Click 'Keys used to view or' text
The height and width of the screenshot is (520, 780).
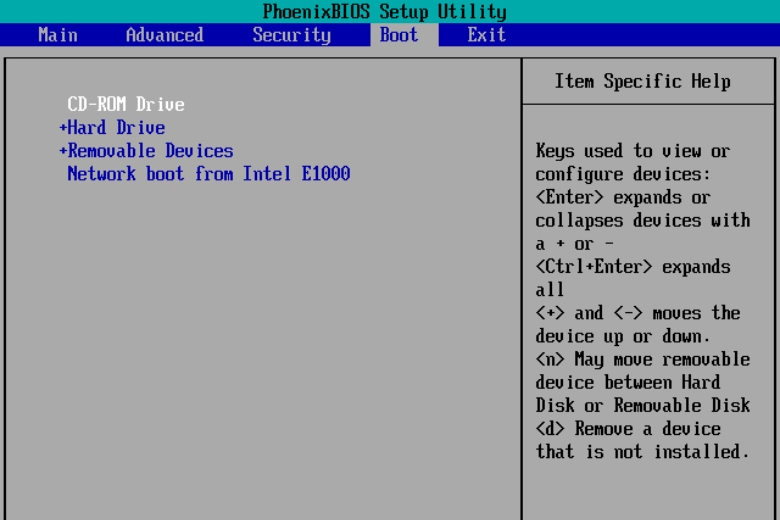(633, 151)
